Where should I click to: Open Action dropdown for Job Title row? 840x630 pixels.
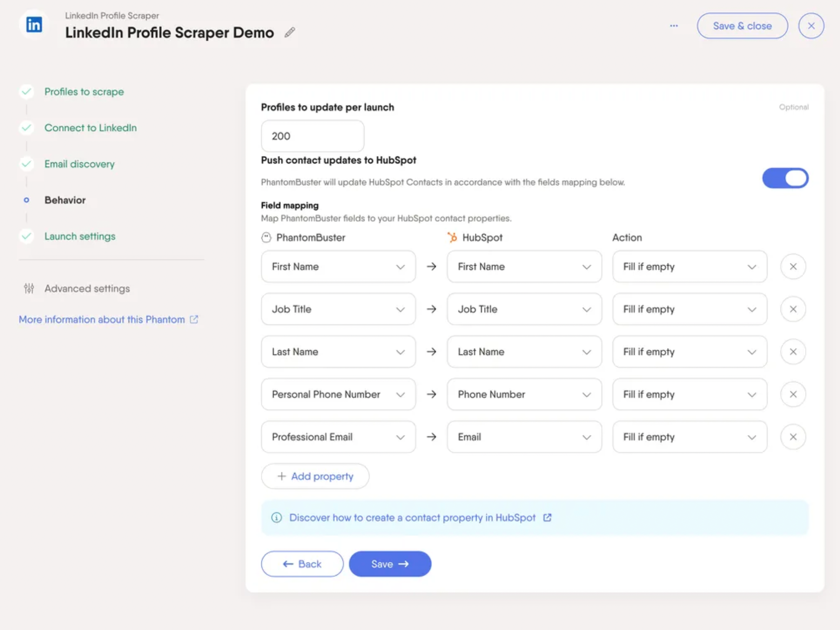point(689,309)
